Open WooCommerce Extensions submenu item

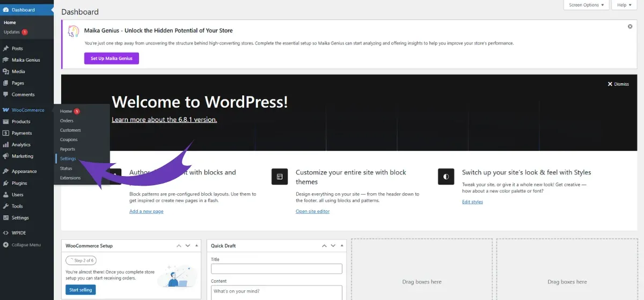tap(70, 178)
